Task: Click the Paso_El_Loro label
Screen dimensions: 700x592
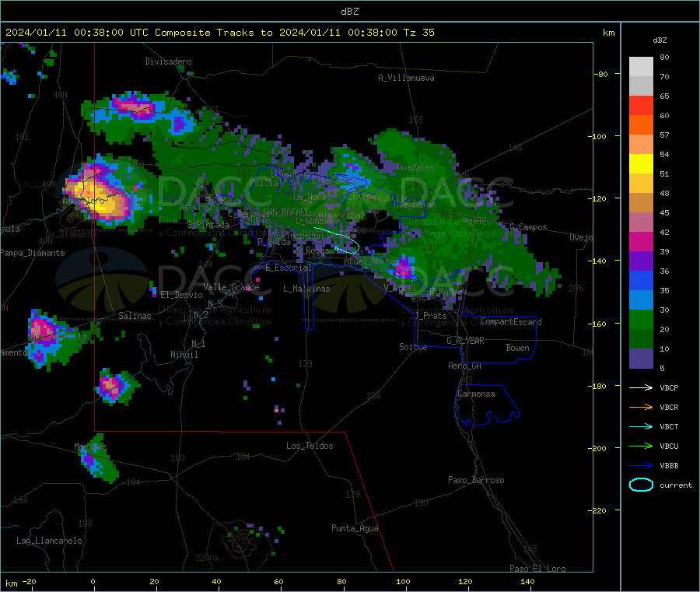Action: point(537,569)
